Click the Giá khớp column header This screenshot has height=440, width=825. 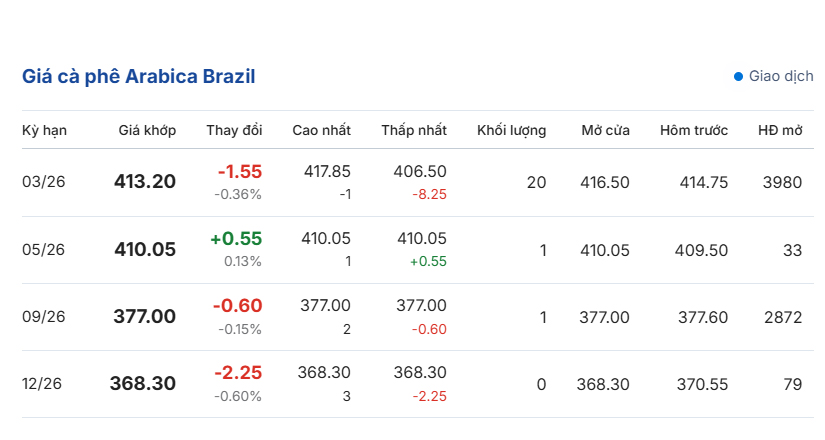147,131
